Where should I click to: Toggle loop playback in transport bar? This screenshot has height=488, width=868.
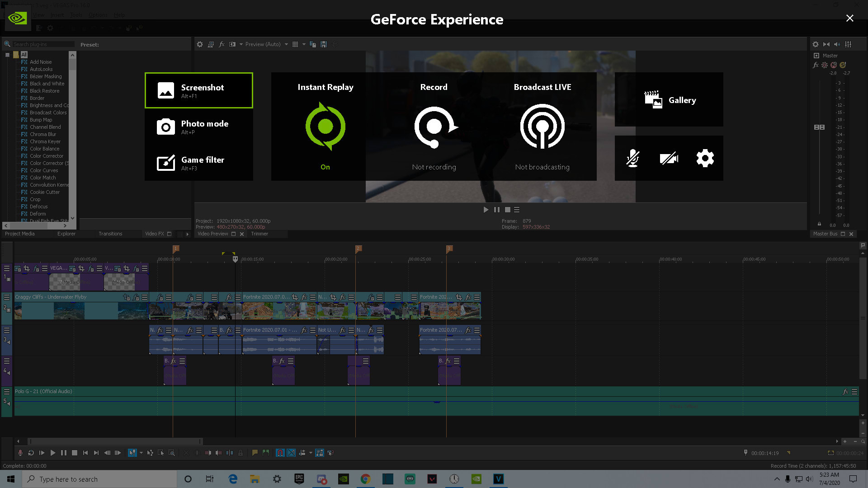(x=31, y=453)
